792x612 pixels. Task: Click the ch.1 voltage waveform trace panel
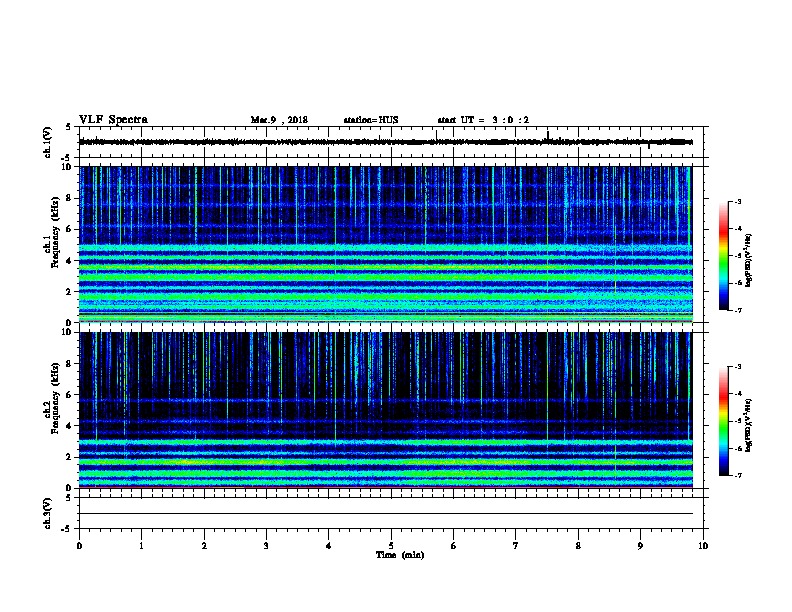click(391, 142)
